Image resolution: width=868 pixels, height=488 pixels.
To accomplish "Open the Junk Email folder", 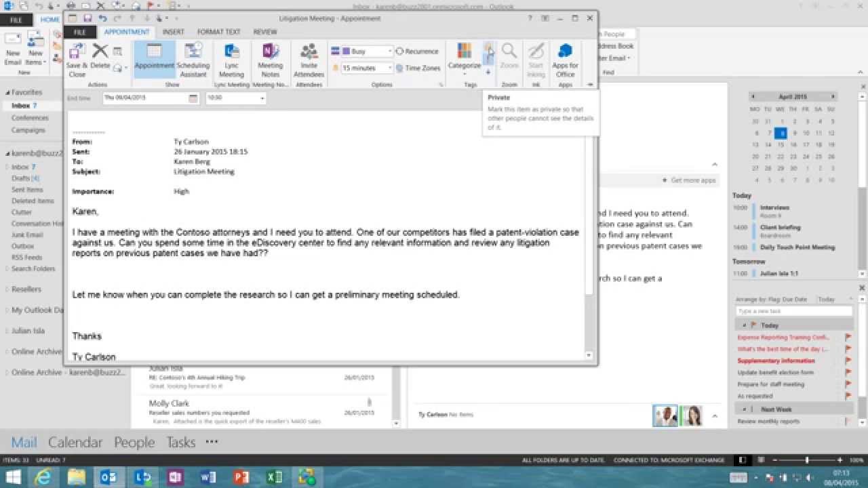I will tap(27, 235).
